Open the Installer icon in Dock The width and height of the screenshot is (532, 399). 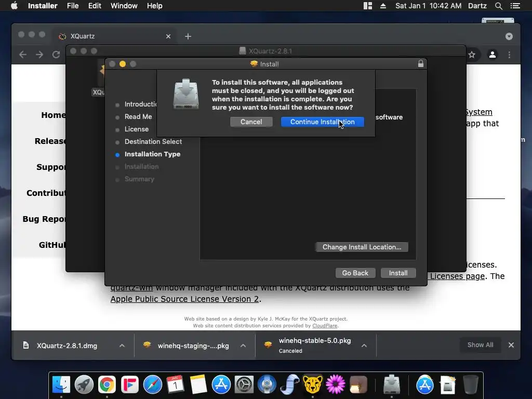(392, 385)
